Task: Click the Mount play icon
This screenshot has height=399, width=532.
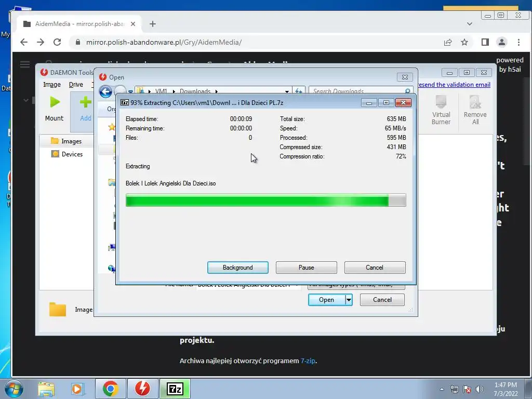Action: [55, 102]
